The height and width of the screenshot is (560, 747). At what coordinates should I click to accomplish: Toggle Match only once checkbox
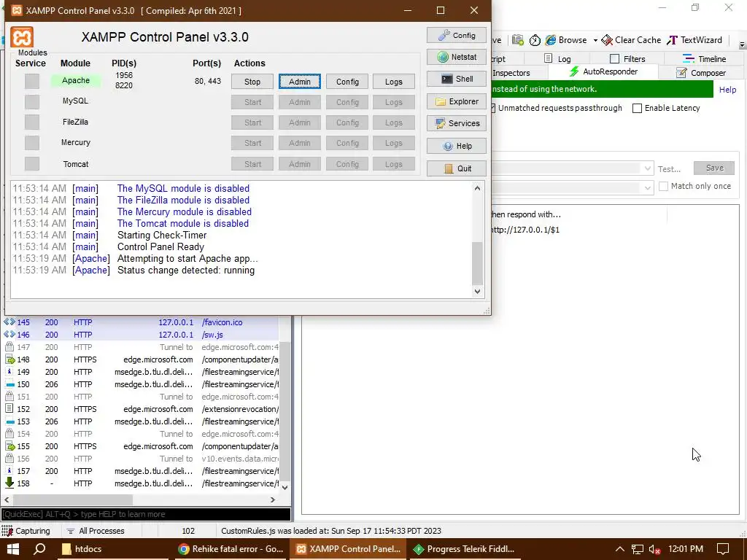(x=663, y=186)
